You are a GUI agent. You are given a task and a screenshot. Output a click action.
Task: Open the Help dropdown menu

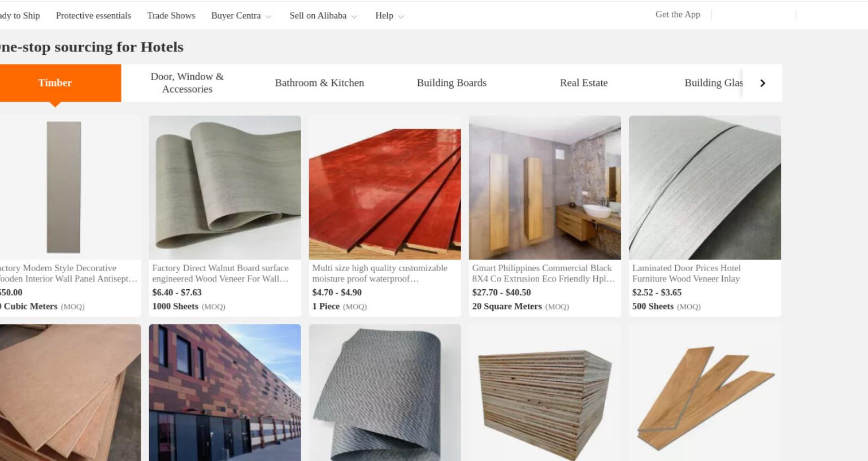coord(389,16)
